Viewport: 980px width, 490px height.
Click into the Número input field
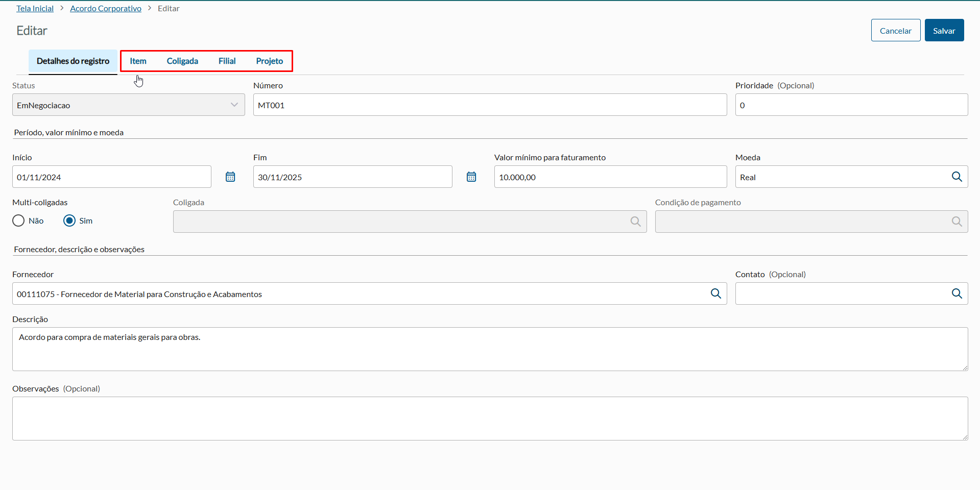pyautogui.click(x=489, y=105)
